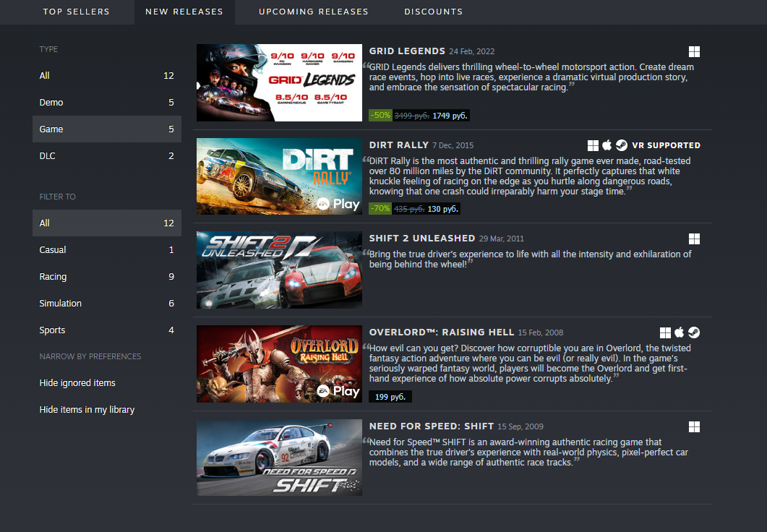This screenshot has height=532, width=767.
Task: Click the Overlord description text
Action: pos(530,364)
